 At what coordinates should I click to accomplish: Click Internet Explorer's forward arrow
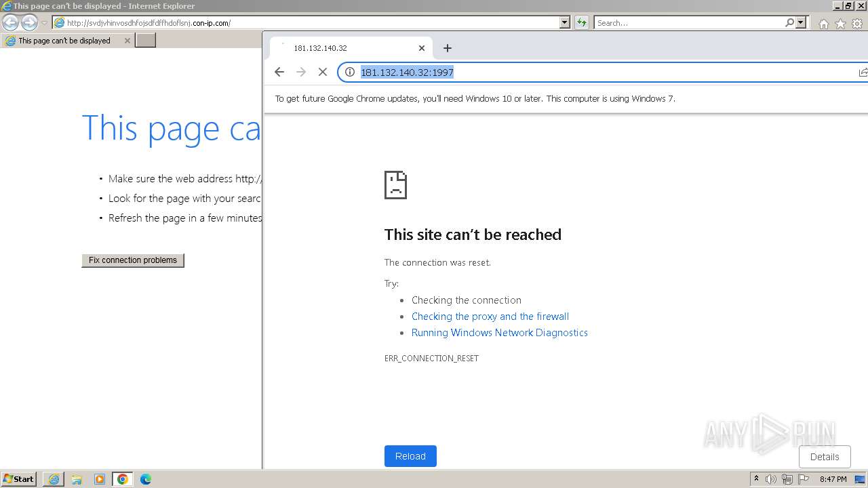pos(29,23)
